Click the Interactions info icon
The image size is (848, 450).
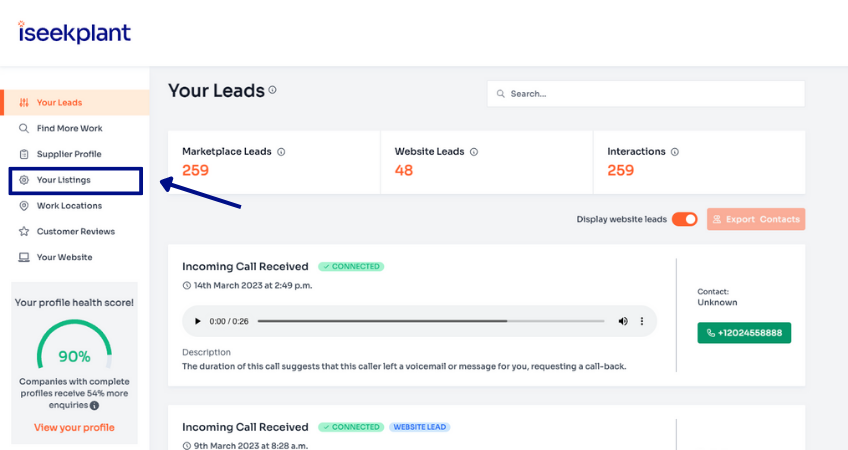(675, 152)
